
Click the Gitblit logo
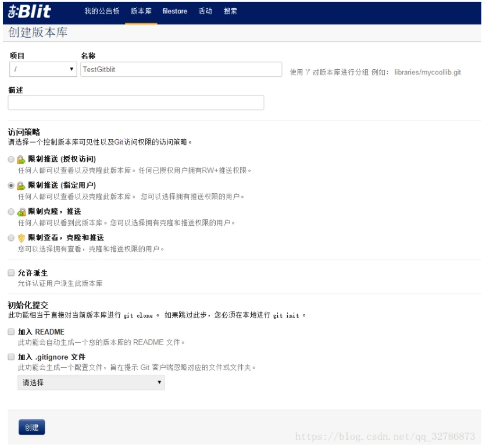coord(30,11)
